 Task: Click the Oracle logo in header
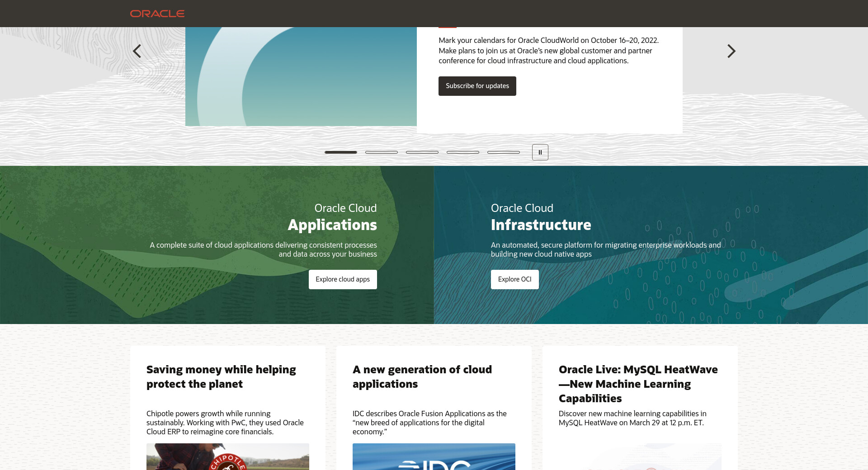pyautogui.click(x=157, y=14)
